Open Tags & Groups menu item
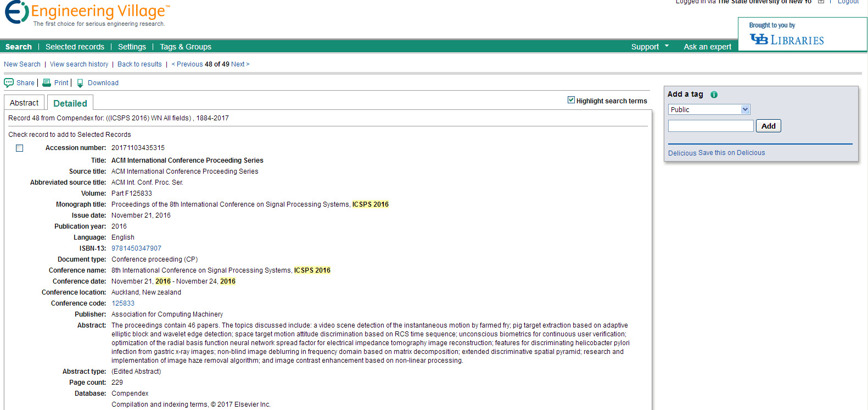868x410 pixels. pos(186,47)
